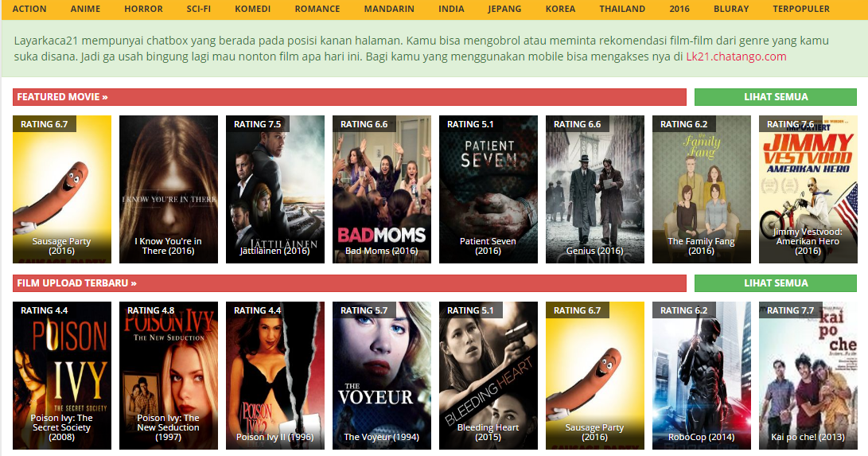This screenshot has height=456, width=868.
Task: Open the RoboCop (2014) poster
Action: pos(702,375)
